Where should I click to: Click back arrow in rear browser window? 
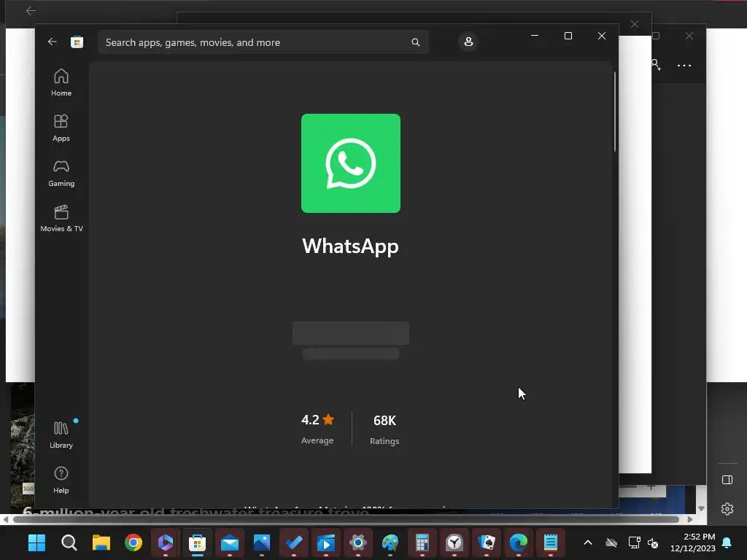click(31, 10)
